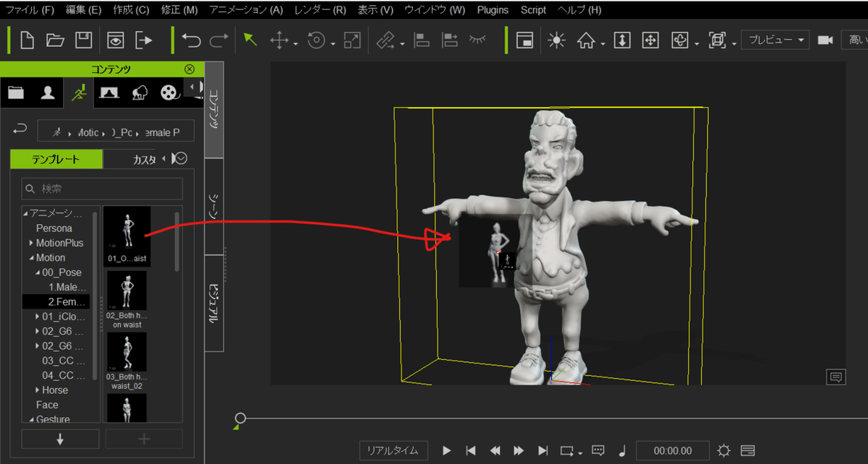Screen dimensions: 868x464
Task: Open the Plugins menu
Action: [x=493, y=10]
